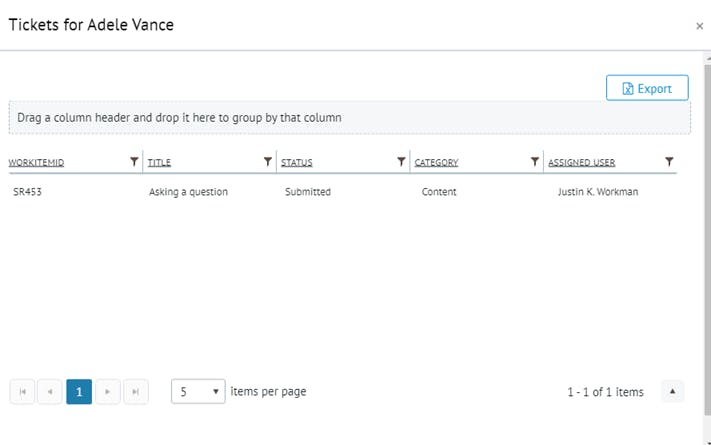This screenshot has height=445, width=711.
Task: Go to last page of tickets
Action: (135, 392)
